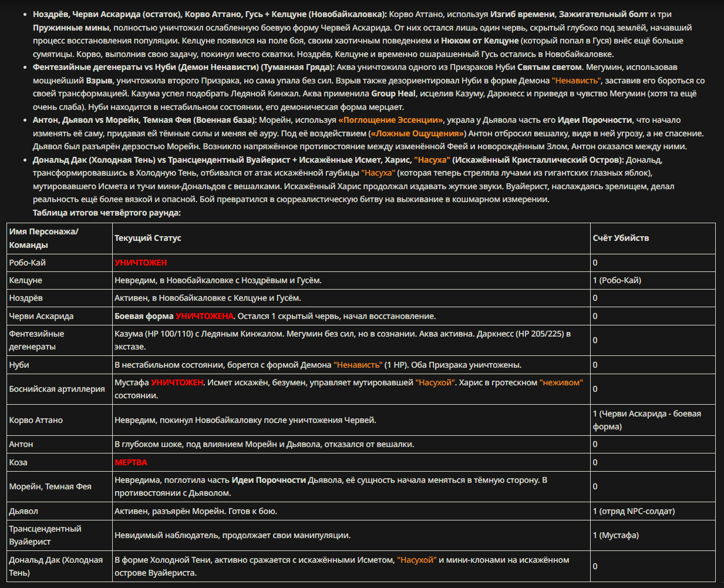Click the 'Имя Персонажа/Команды' column header
The height and width of the screenshot is (588, 724).
tap(59, 238)
